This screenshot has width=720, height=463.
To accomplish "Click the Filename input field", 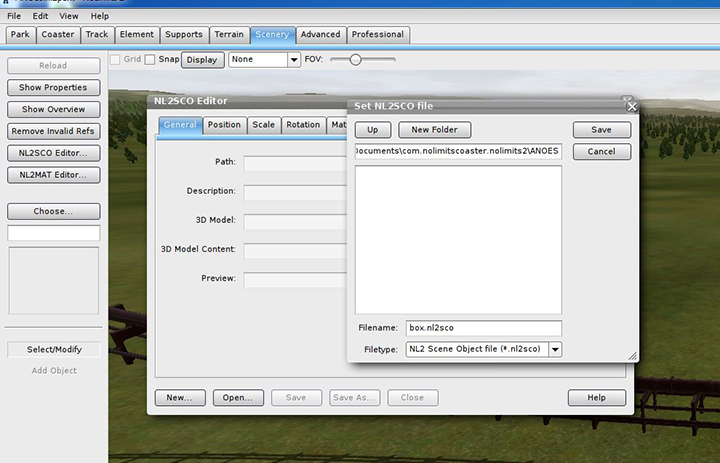I will click(x=483, y=328).
